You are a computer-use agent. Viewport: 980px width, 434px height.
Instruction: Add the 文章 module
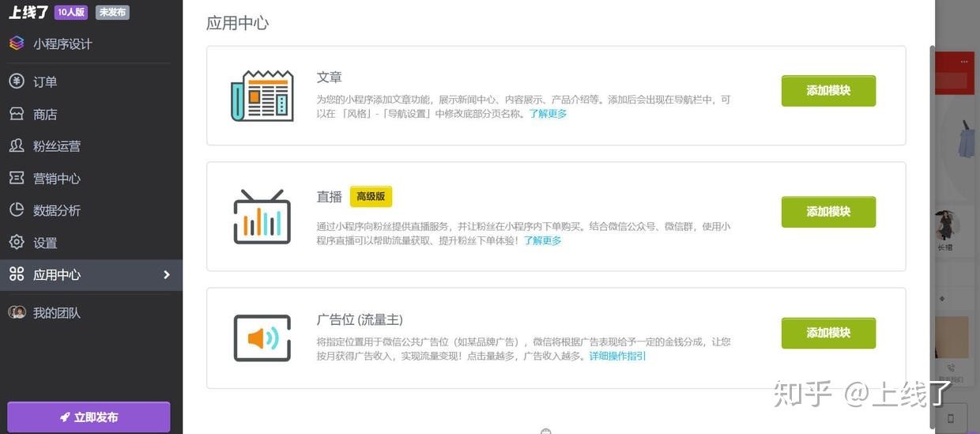point(828,91)
